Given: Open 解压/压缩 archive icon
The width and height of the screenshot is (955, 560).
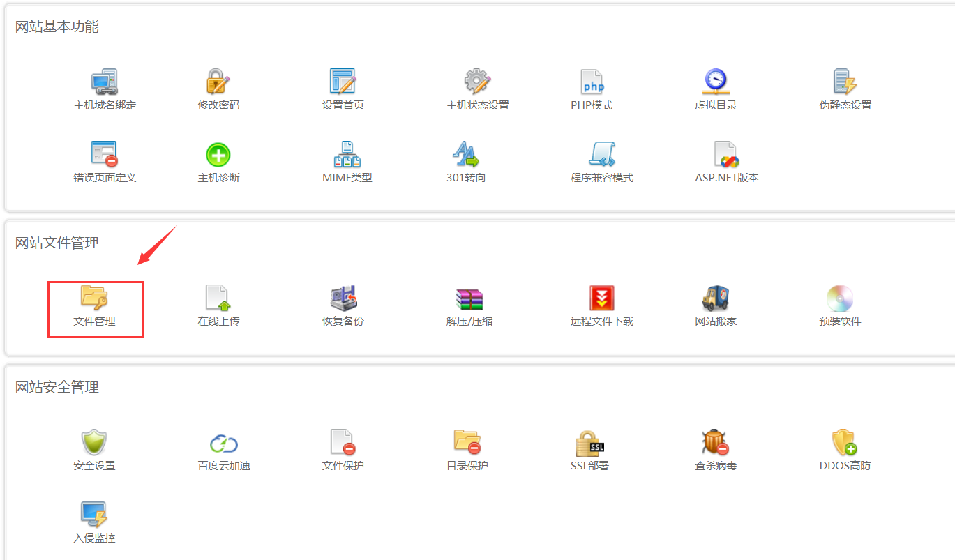Looking at the screenshot, I should click(469, 298).
